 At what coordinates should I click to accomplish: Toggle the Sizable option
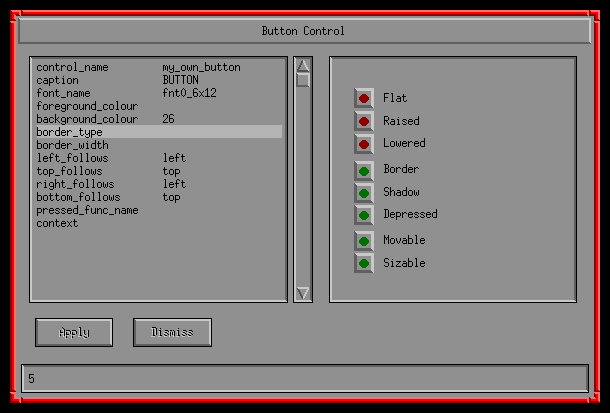(364, 263)
